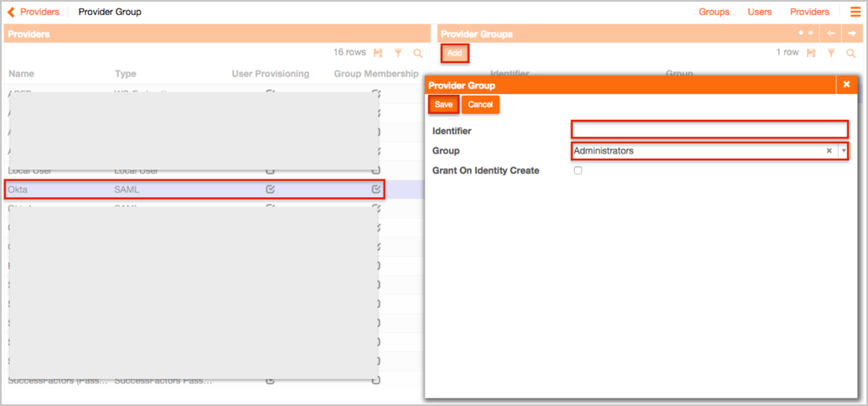Click the filter icon in Provider Groups panel

(x=831, y=53)
